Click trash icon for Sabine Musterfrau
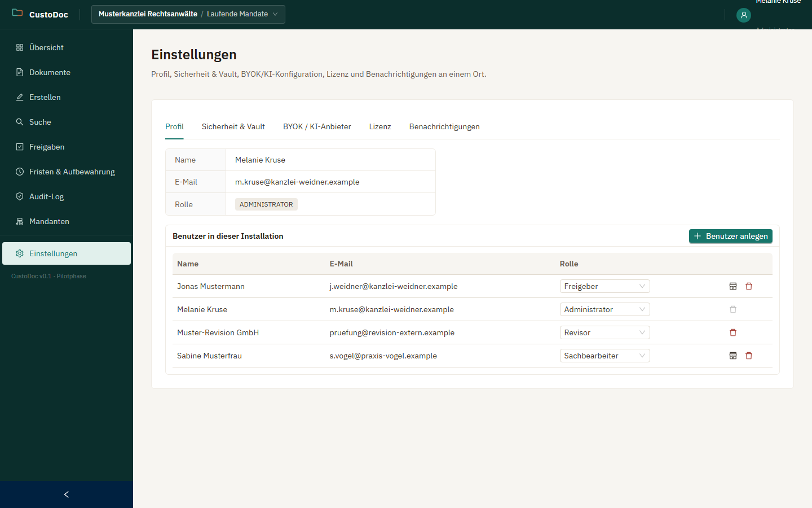The image size is (812, 508). pyautogui.click(x=749, y=356)
